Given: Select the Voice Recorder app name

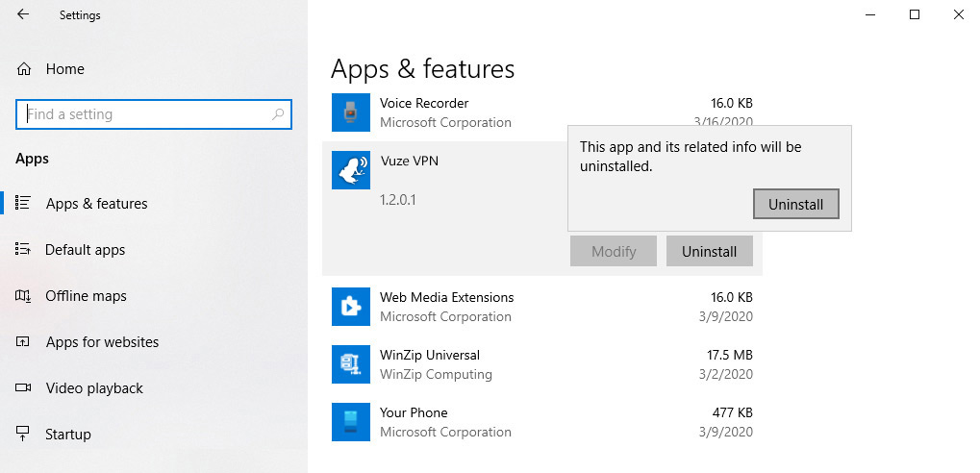Looking at the screenshot, I should click(424, 103).
